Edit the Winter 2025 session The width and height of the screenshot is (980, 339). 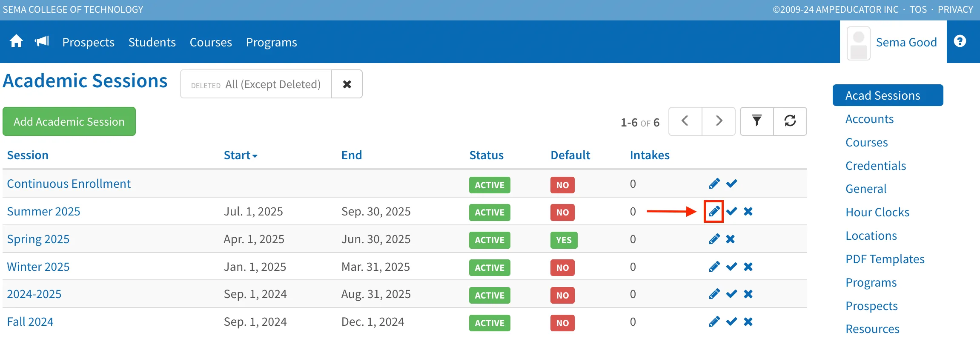pyautogui.click(x=714, y=267)
